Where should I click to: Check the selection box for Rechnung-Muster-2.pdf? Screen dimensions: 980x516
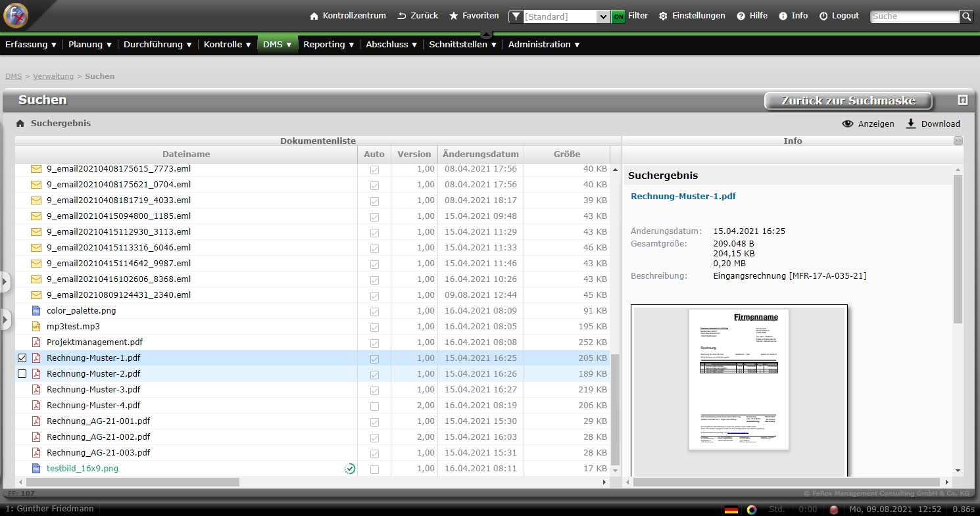coord(22,374)
